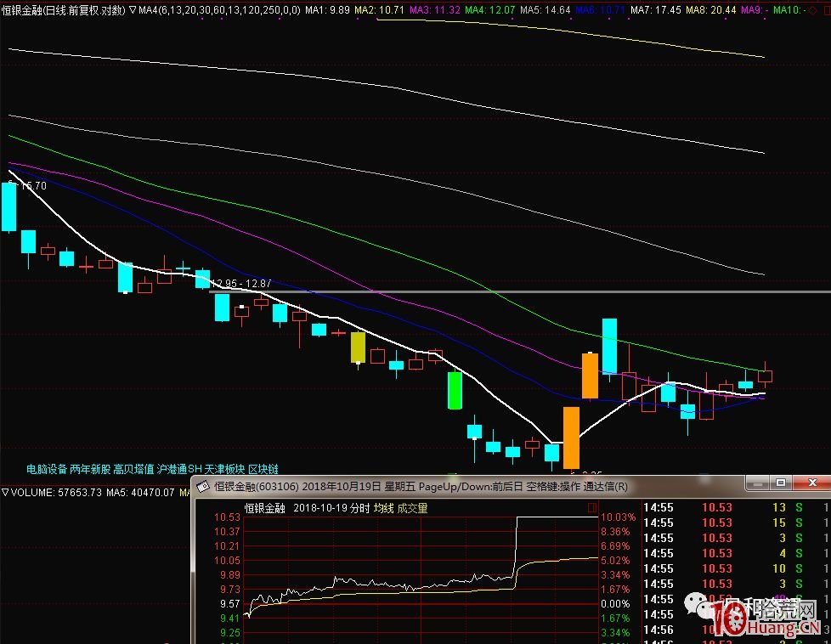
Task: Maximize the 恒银金融 intraday popup window
Action: click(x=781, y=483)
